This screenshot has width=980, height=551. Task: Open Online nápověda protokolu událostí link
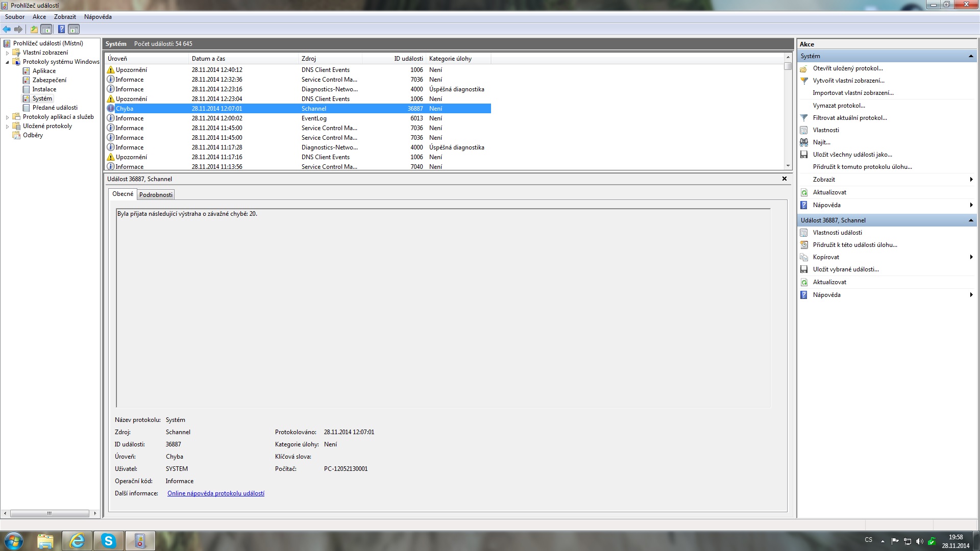coord(215,493)
